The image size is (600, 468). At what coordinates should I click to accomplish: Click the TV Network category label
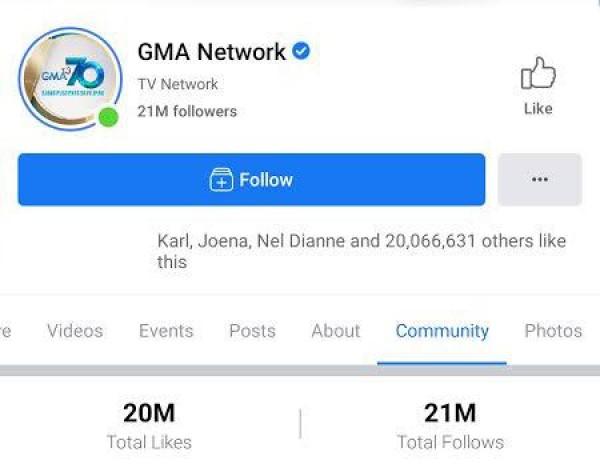[x=178, y=84]
